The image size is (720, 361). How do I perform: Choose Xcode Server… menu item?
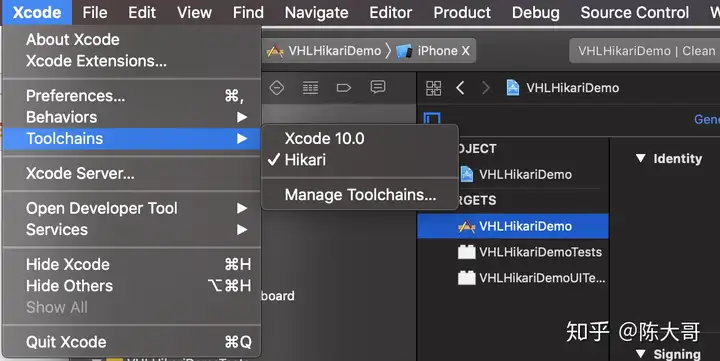(x=132, y=173)
